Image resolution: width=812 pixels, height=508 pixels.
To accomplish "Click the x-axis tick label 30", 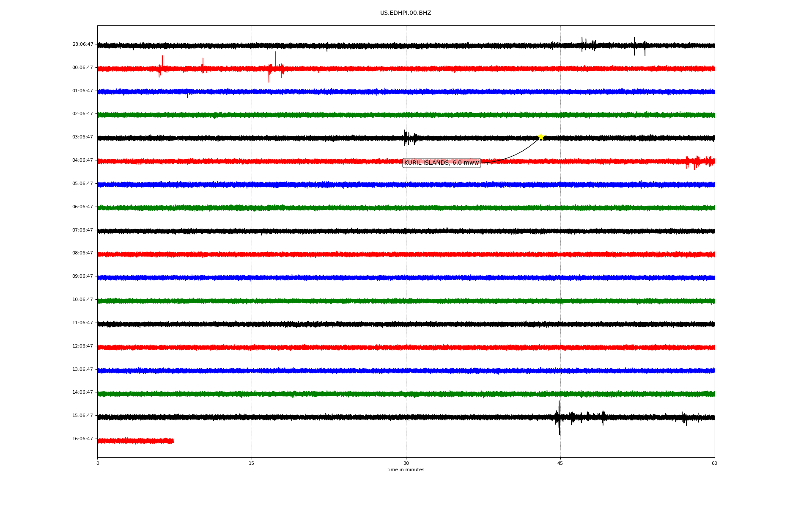I will tap(406, 464).
